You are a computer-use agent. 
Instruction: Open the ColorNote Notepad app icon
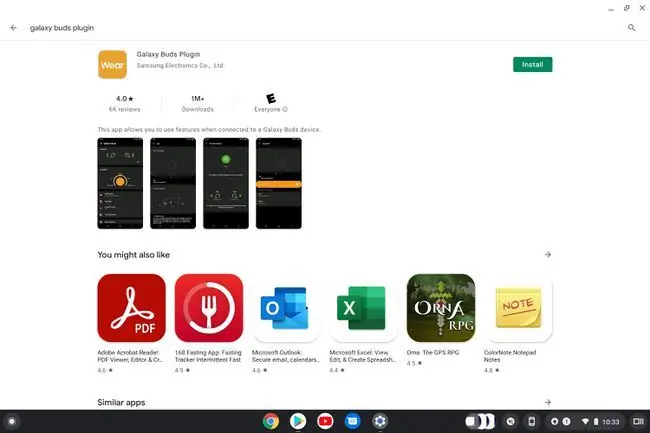tap(518, 308)
